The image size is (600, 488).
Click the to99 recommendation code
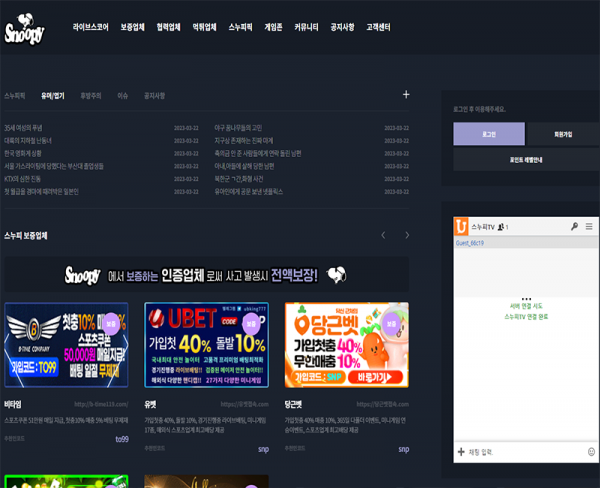pos(122,439)
